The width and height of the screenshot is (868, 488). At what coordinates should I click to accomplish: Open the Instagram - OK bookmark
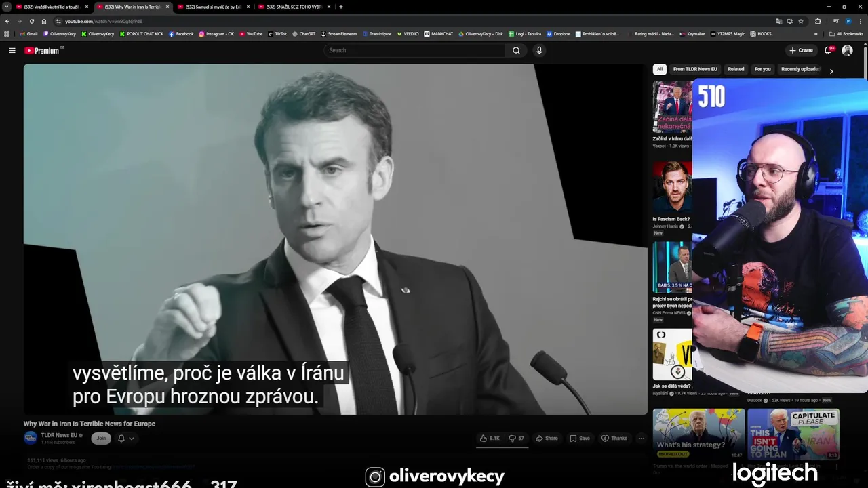(216, 33)
